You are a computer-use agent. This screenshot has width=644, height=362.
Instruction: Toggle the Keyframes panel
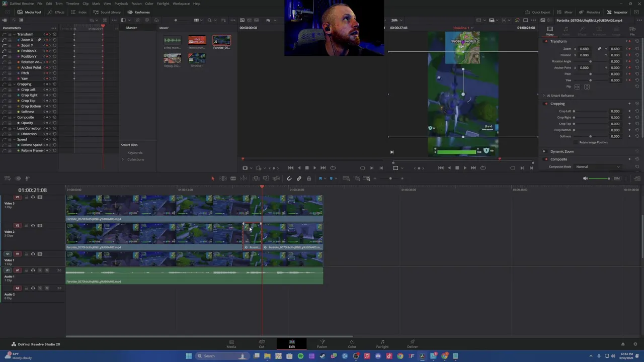(138, 12)
